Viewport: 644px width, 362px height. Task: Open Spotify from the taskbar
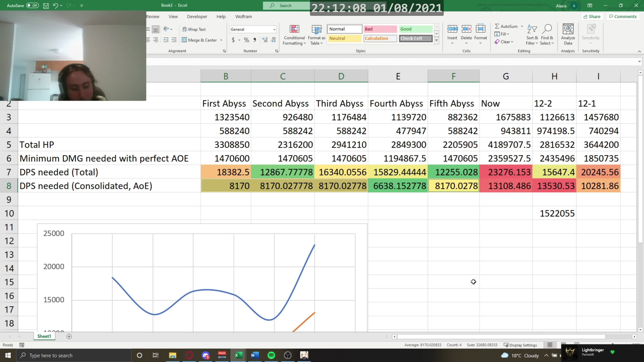point(271,355)
